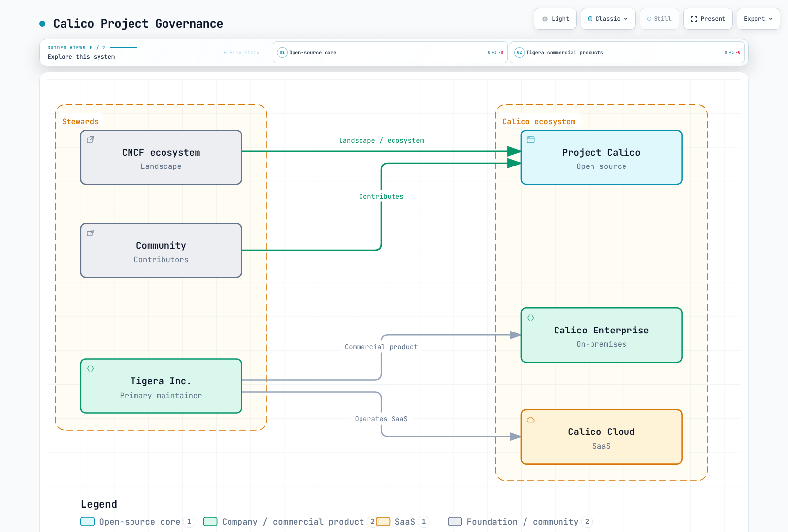Click the SaaS legend swatch
Viewport: 788px width, 532px height.
click(383, 522)
